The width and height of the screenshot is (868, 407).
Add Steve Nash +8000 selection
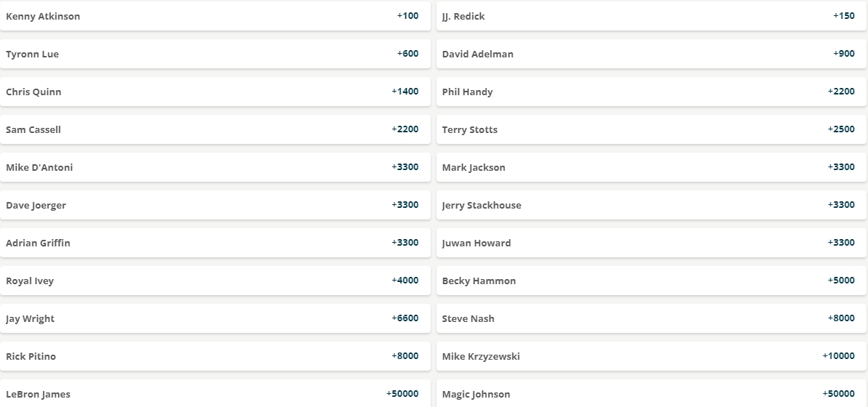click(652, 318)
